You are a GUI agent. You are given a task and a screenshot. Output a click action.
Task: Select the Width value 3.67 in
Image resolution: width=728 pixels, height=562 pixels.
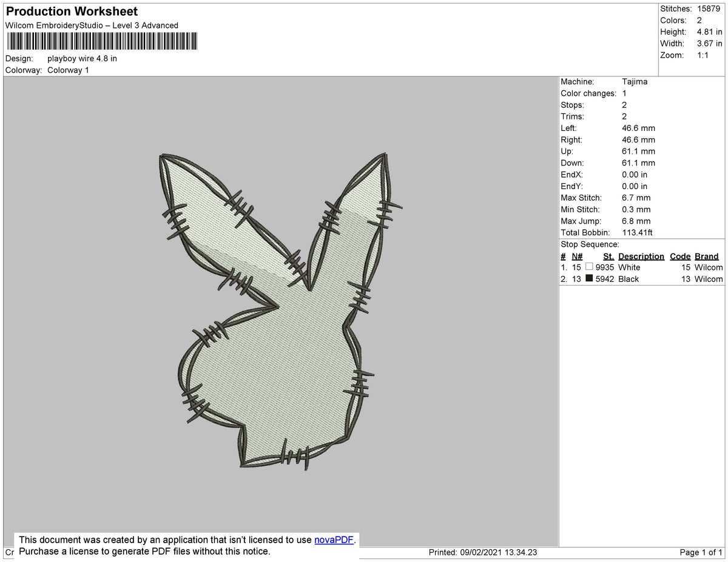710,43
